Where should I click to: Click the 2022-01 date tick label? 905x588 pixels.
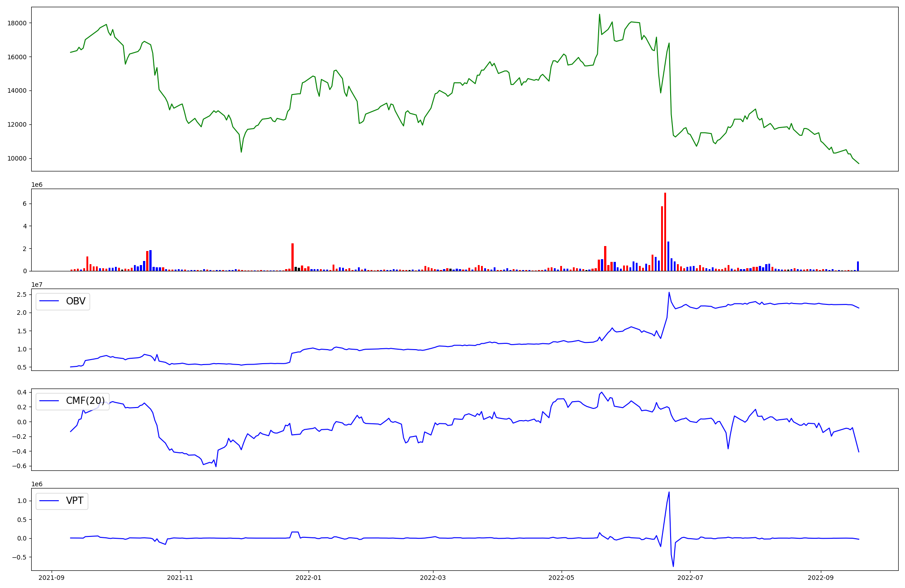point(309,577)
